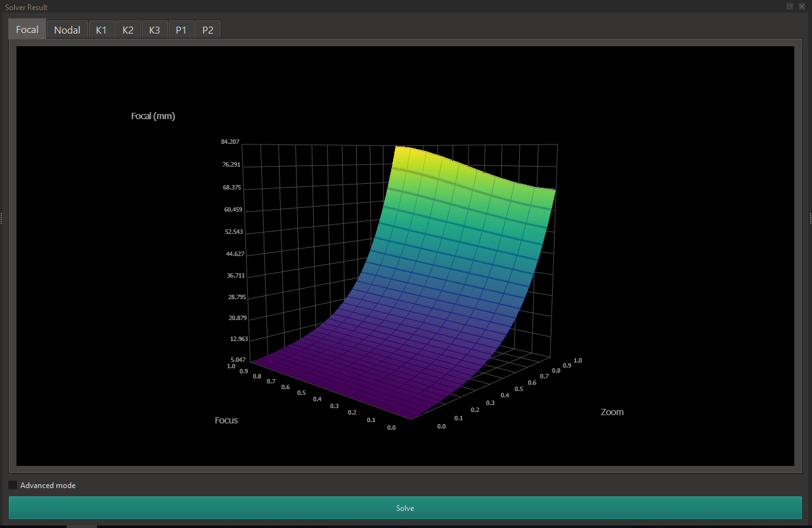Enable the Advanced mode checkbox

point(13,485)
